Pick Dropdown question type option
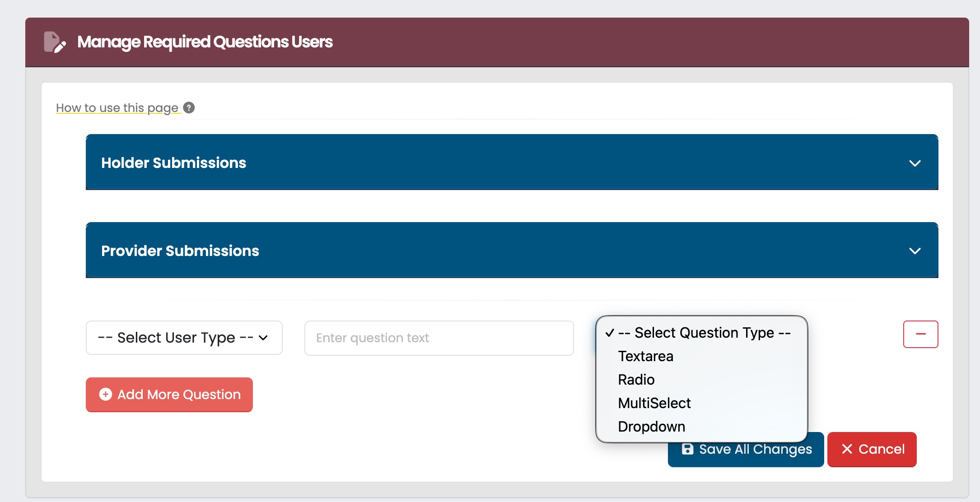The width and height of the screenshot is (980, 502). [x=651, y=427]
